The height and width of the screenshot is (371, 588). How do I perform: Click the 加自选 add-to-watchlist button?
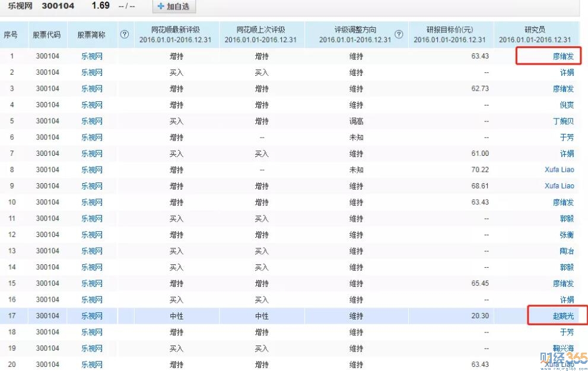click(x=174, y=7)
